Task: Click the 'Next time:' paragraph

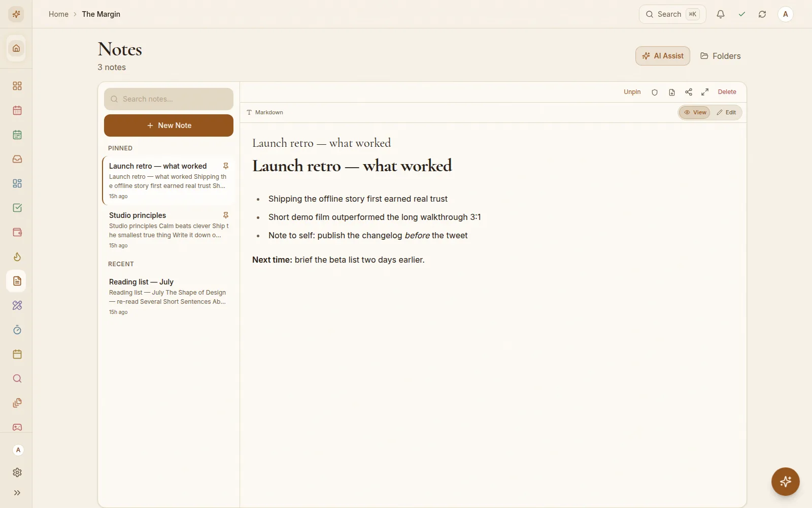Action: (x=339, y=260)
